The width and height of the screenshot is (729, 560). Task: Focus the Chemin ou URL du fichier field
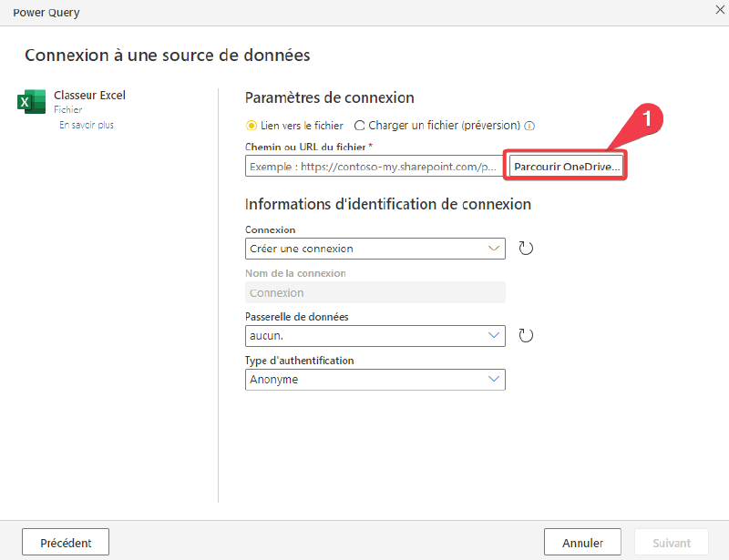tap(374, 167)
